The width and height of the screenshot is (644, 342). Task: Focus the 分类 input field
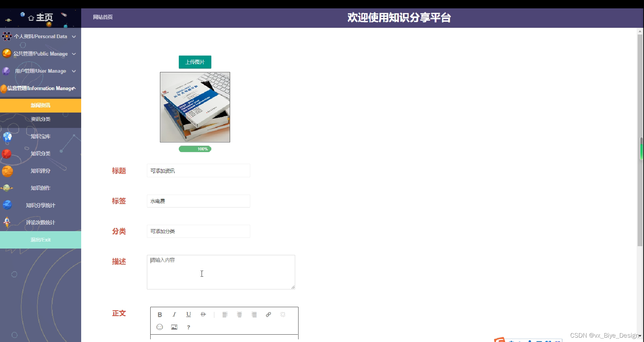198,231
